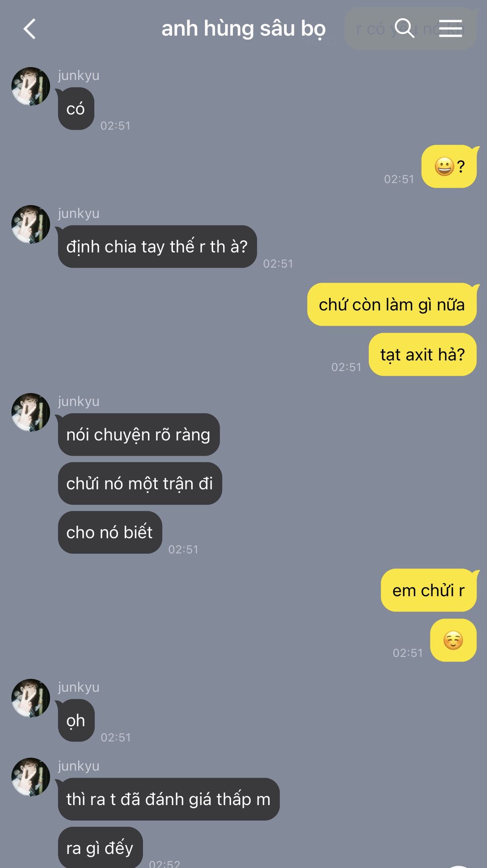The width and height of the screenshot is (487, 868).
Task: Tap the message cho nó biết
Action: (x=110, y=532)
